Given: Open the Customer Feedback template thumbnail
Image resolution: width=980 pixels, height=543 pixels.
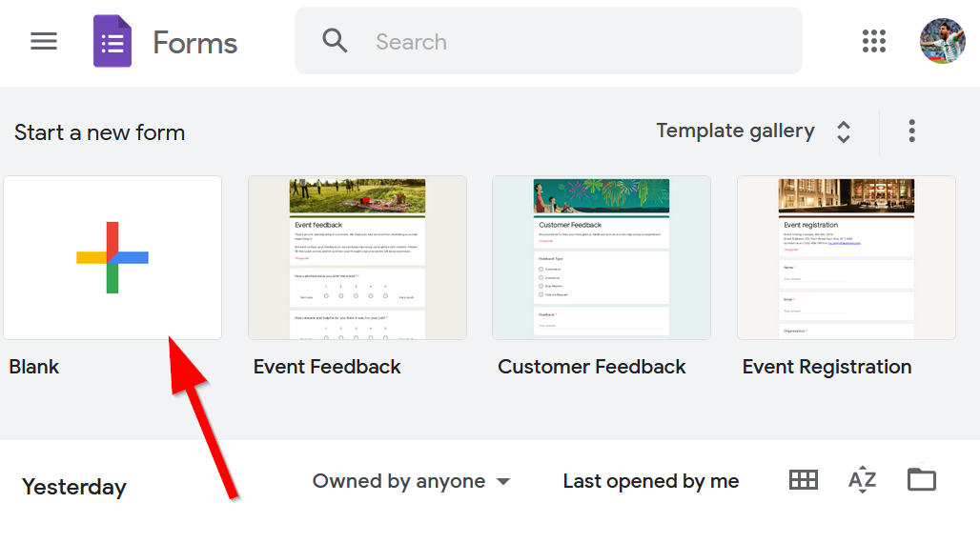Looking at the screenshot, I should 602,257.
